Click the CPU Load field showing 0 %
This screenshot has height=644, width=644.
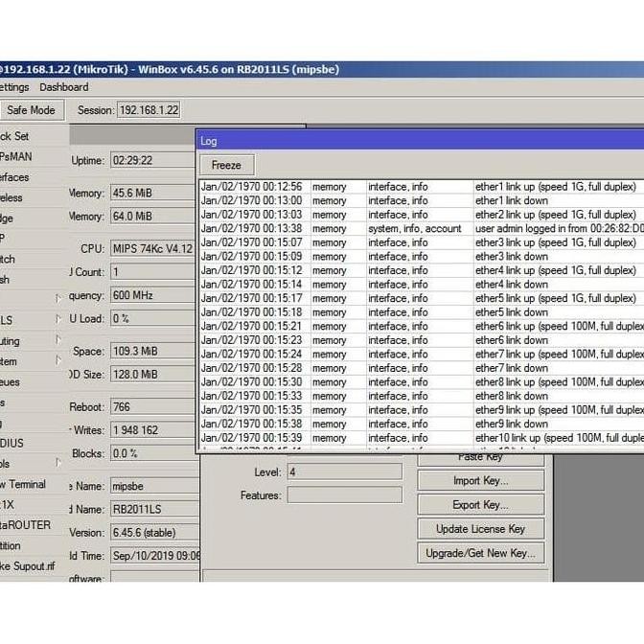pos(152,319)
